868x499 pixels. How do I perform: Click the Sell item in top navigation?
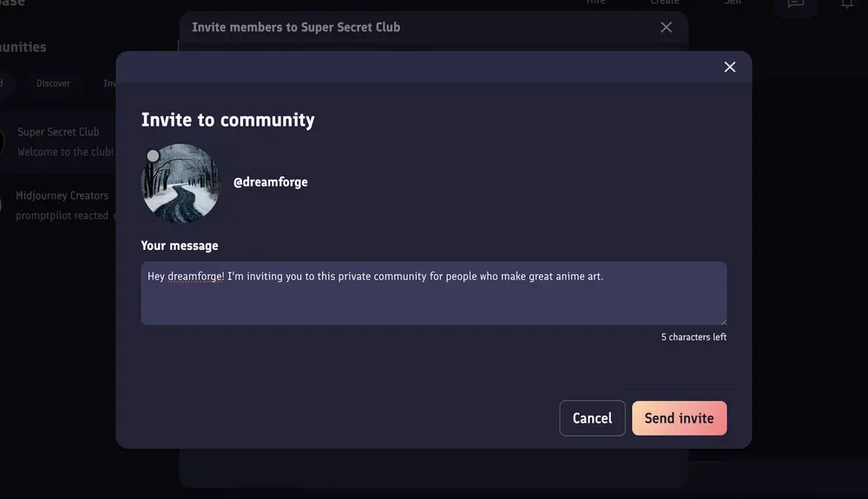point(733,3)
